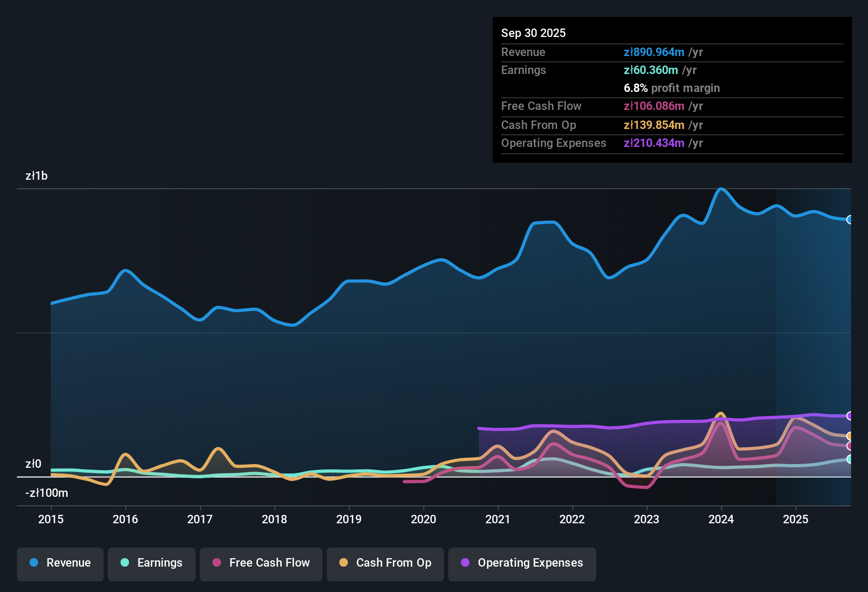Select the 2024 year label

click(x=721, y=520)
